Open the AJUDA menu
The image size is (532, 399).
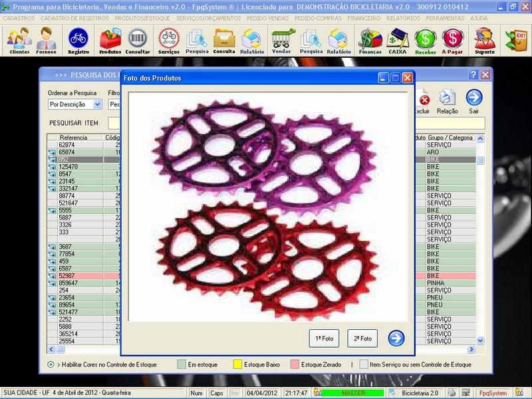point(479,19)
